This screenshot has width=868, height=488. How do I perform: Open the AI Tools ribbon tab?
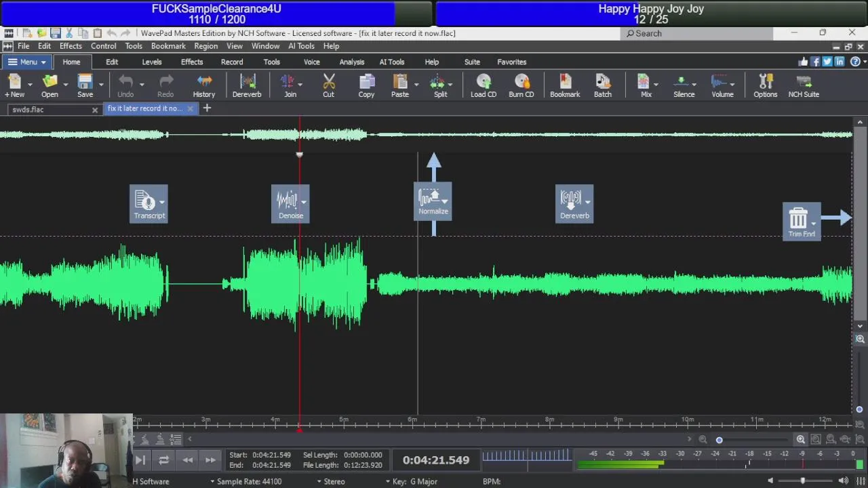[x=392, y=62]
